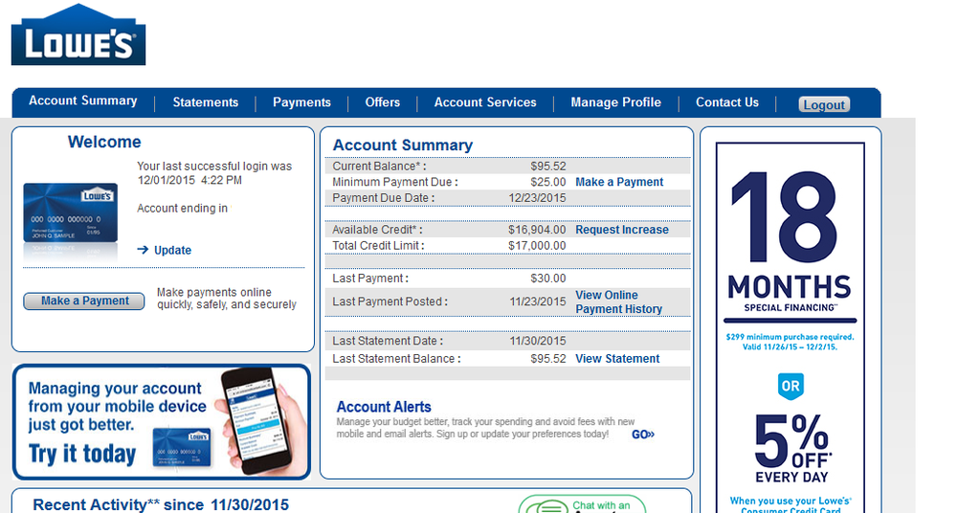
Task: Click the blue OR badge in promo banner
Action: (790, 387)
